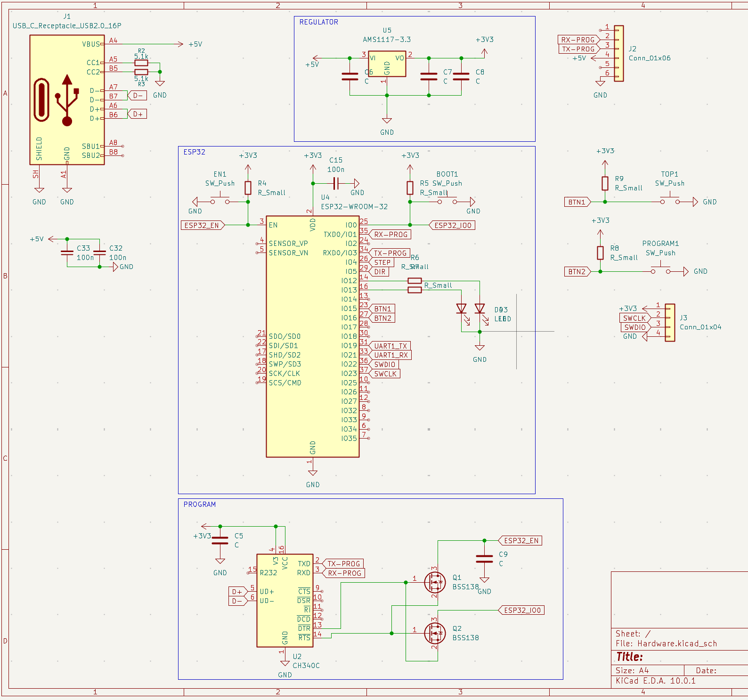
Task: Select resistor R4 near EN1 switch
Action: (x=248, y=188)
